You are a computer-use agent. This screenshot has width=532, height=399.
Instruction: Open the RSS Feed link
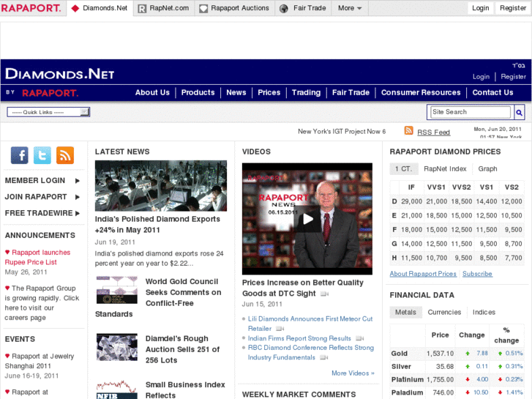(x=434, y=133)
